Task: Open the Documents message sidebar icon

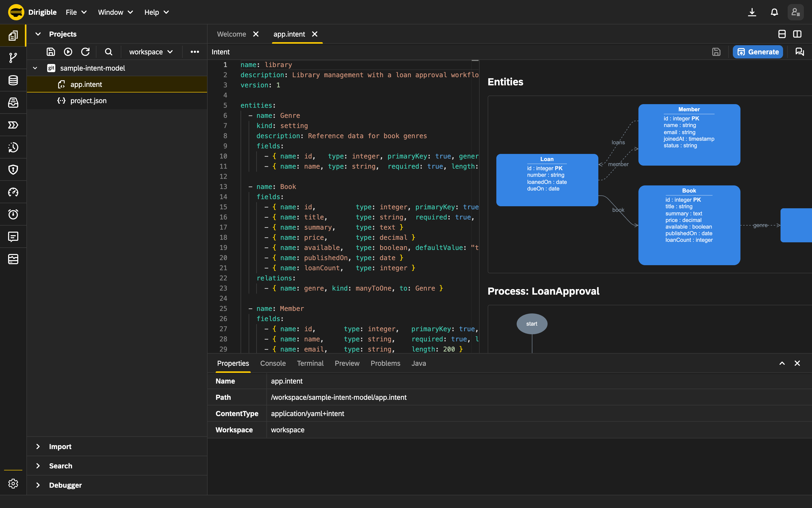Action: point(13,237)
